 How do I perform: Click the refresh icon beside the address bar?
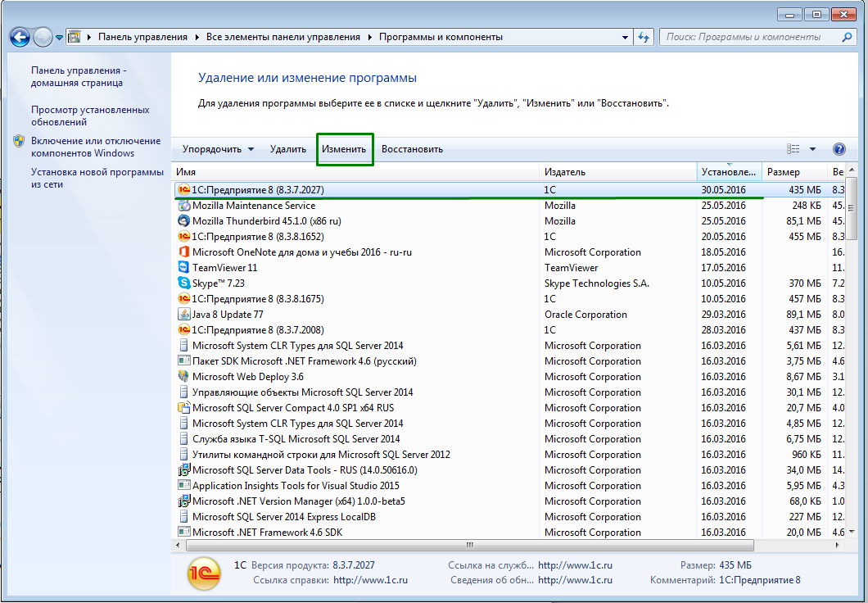click(x=644, y=37)
